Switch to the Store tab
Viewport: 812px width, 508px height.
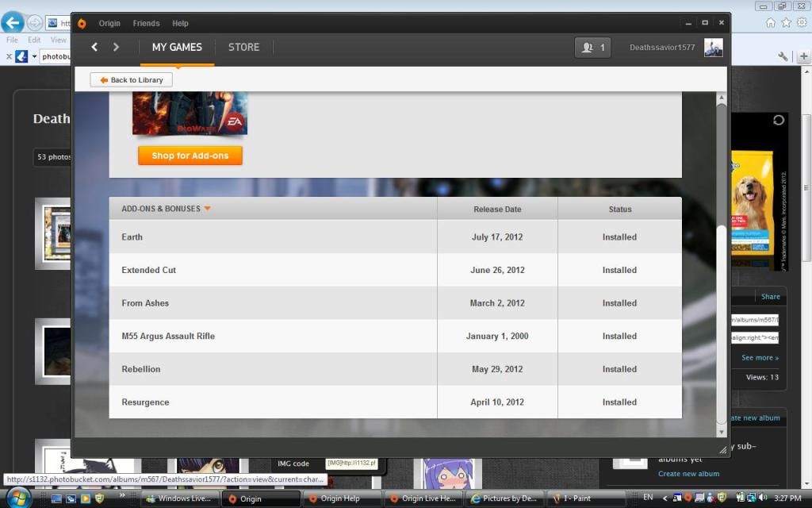[243, 48]
